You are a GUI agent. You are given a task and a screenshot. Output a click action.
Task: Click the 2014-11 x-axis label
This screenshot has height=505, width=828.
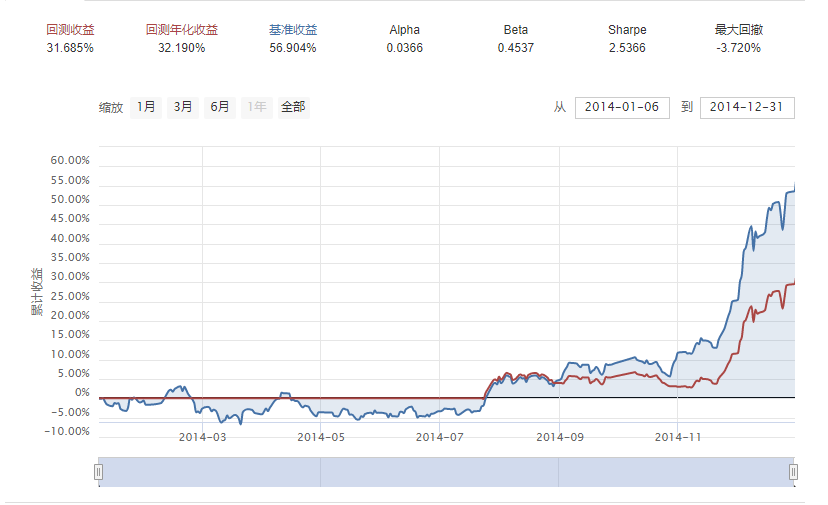coord(678,437)
